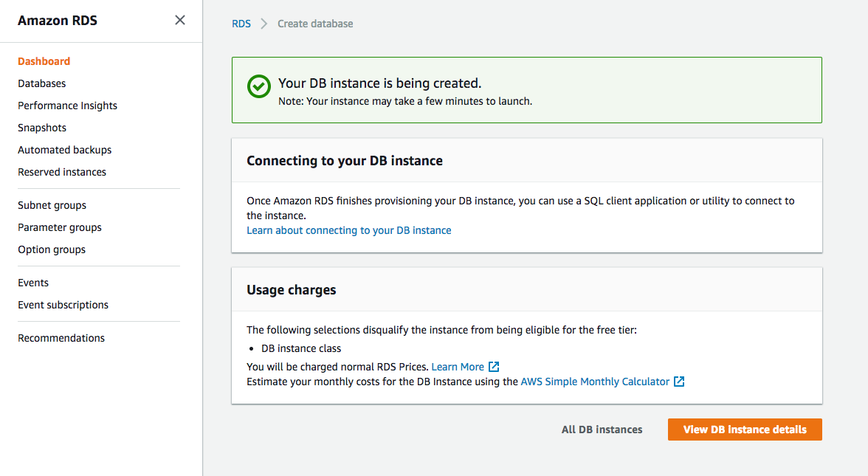
Task: Open the Dashboard page in sidebar
Action: point(44,61)
